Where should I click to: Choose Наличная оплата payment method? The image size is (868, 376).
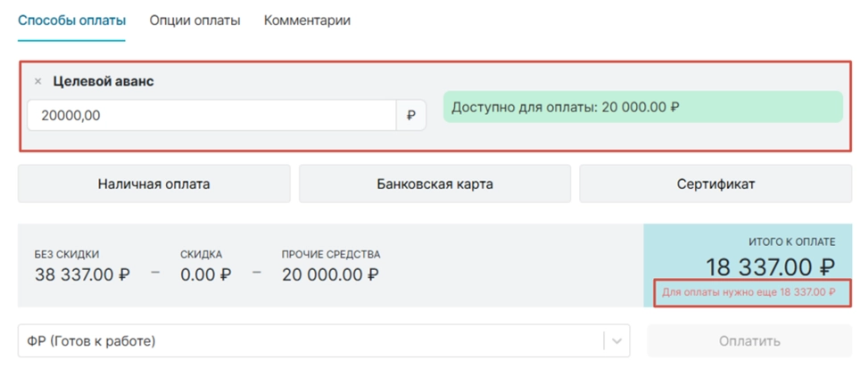pos(153,184)
